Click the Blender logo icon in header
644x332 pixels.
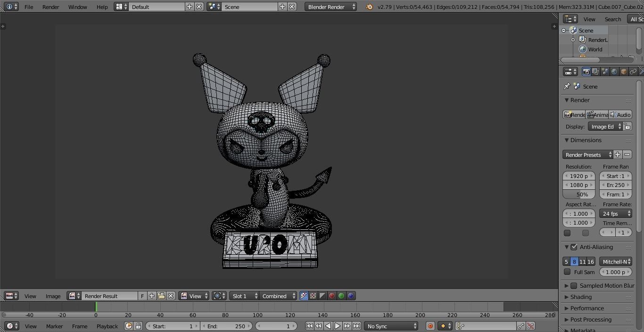pyautogui.click(x=370, y=7)
